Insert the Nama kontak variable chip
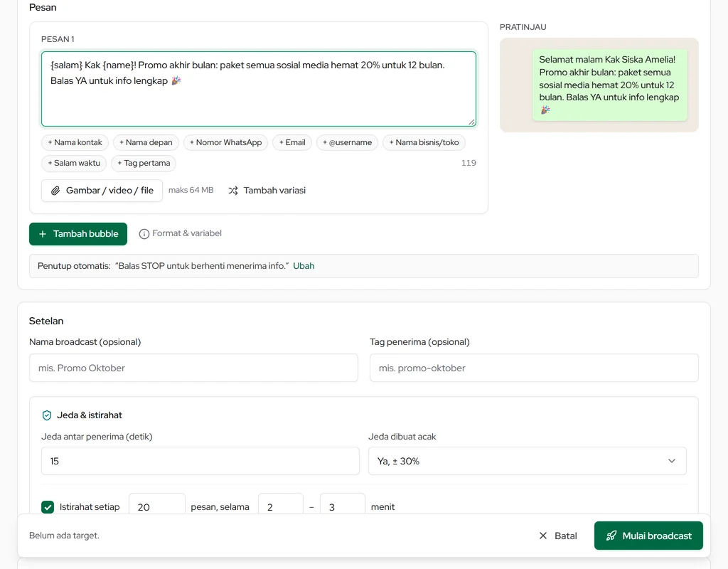Viewport: 728px width, 569px height. coord(75,142)
